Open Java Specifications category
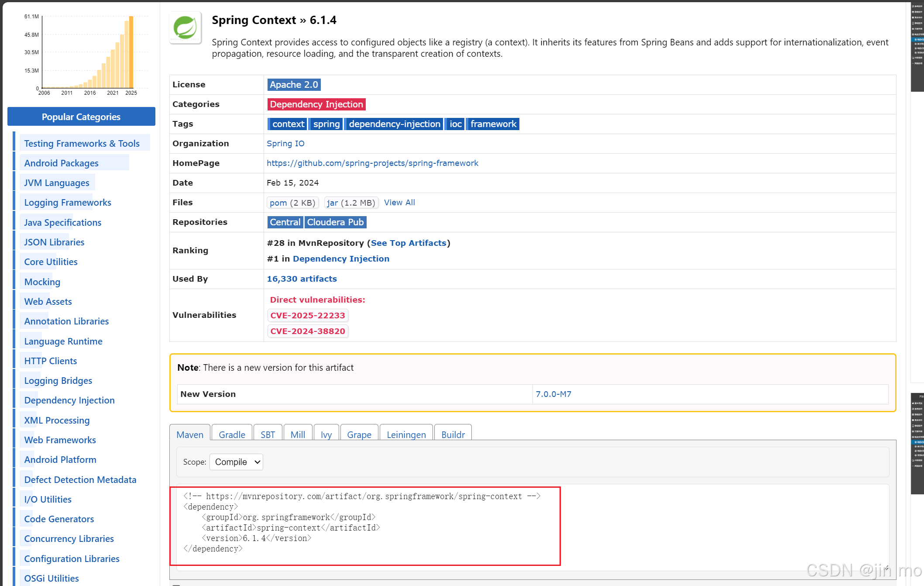Screen dimensions: 924x586 pos(62,223)
